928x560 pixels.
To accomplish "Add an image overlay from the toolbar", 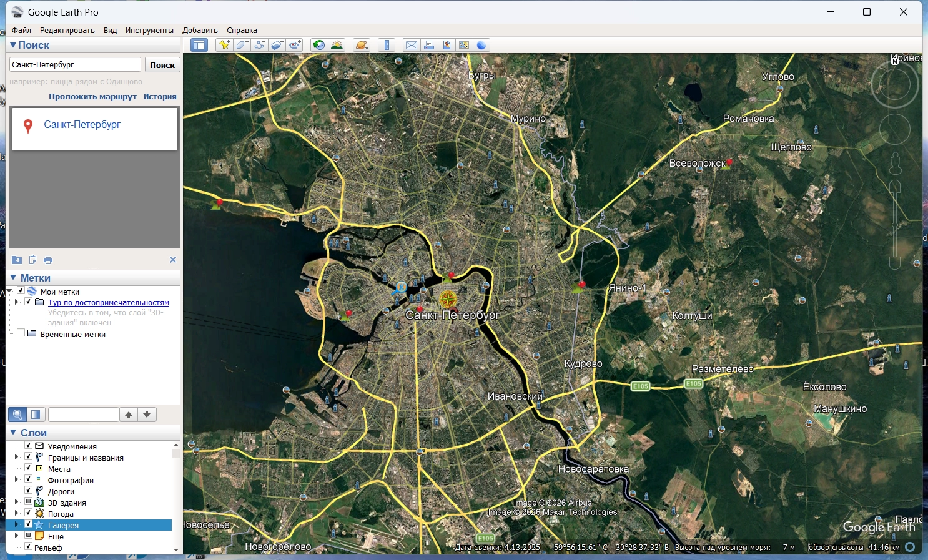I will (x=277, y=45).
